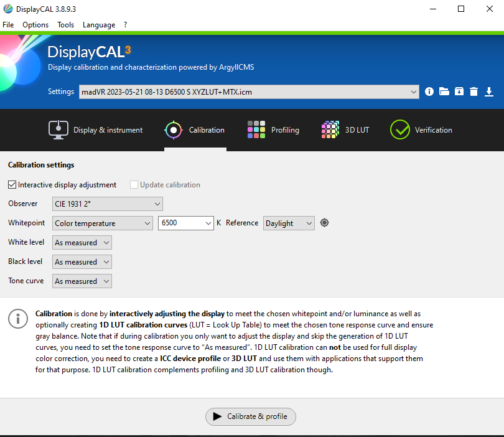
Task: Click the Display & instrument monitor icon
Action: pyautogui.click(x=58, y=130)
